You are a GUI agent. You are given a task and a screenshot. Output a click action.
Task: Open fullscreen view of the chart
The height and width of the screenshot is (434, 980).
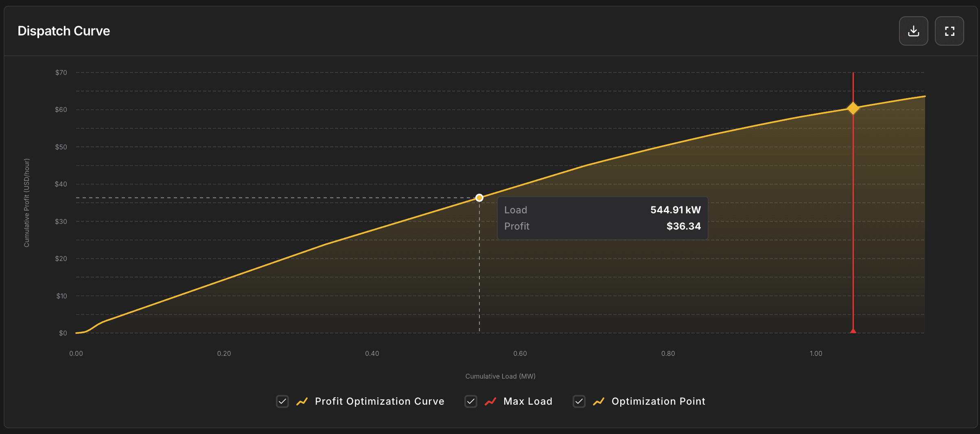(x=949, y=31)
